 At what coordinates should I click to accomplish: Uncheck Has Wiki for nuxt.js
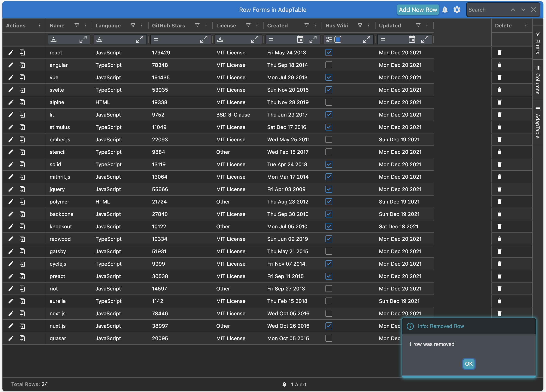pyautogui.click(x=329, y=326)
